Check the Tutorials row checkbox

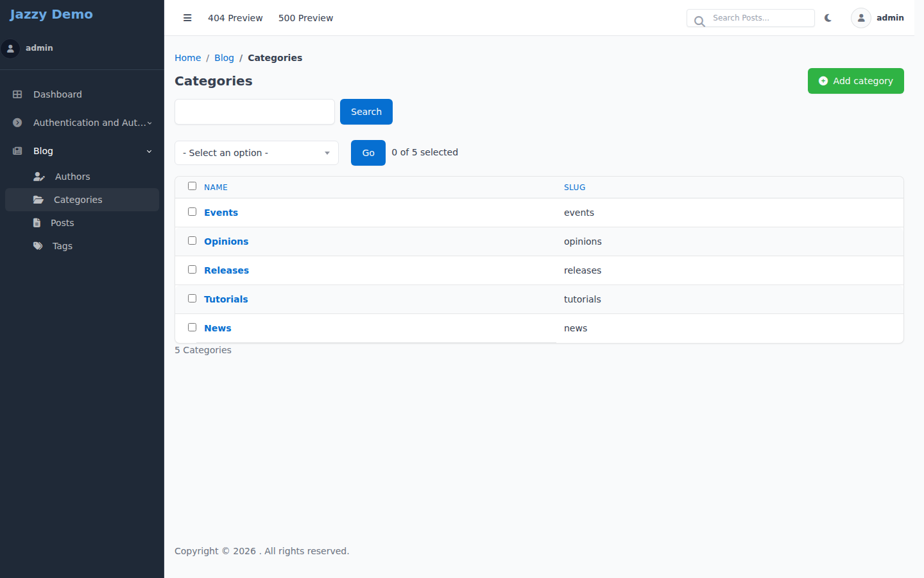point(192,299)
